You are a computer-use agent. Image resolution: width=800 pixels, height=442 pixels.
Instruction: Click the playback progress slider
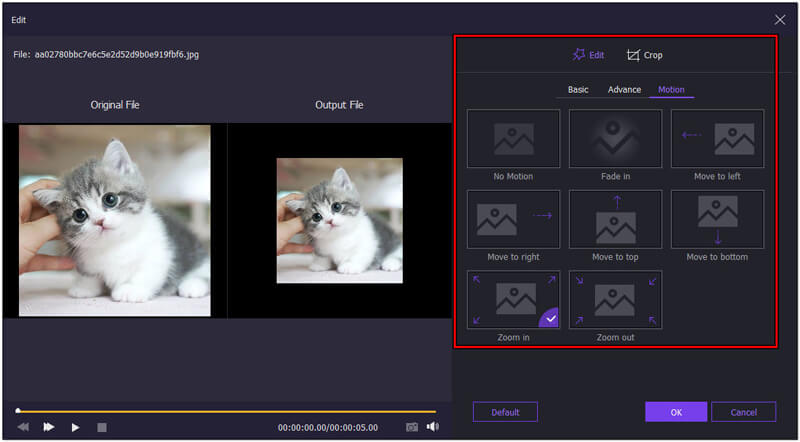click(x=226, y=411)
